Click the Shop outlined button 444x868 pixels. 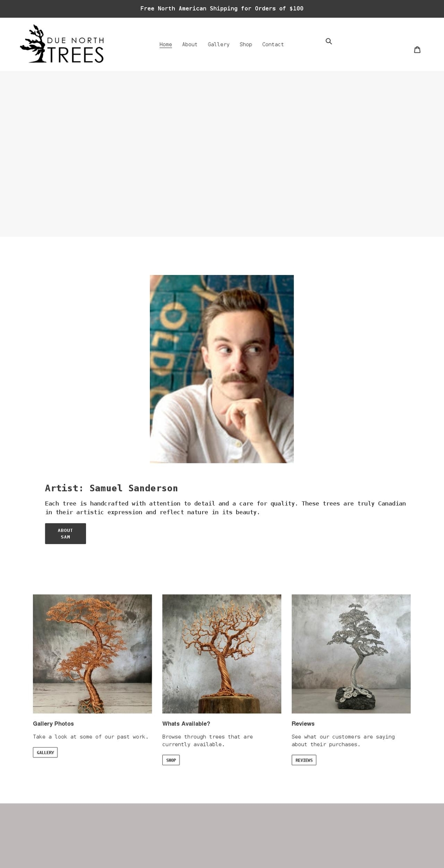tap(171, 760)
